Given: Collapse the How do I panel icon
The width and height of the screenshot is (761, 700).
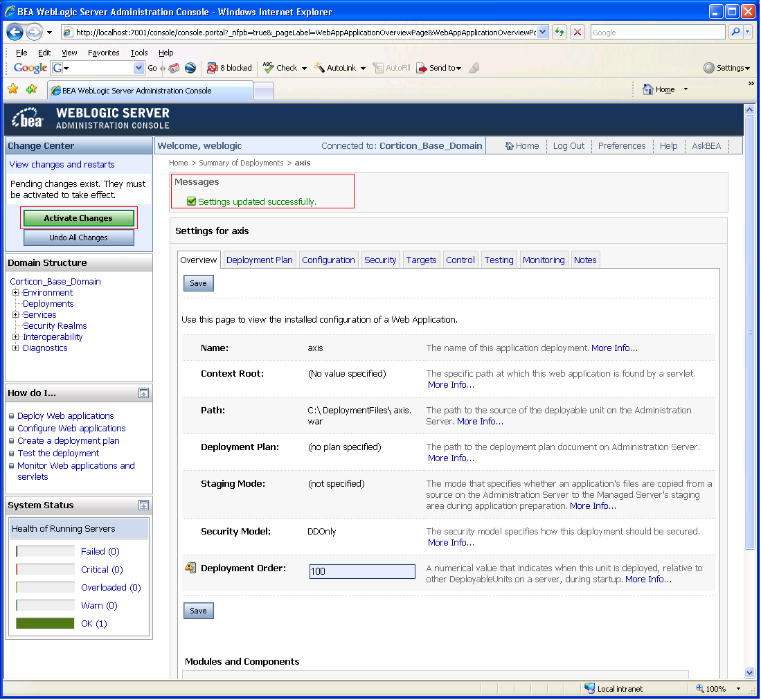Looking at the screenshot, I should pyautogui.click(x=143, y=393).
